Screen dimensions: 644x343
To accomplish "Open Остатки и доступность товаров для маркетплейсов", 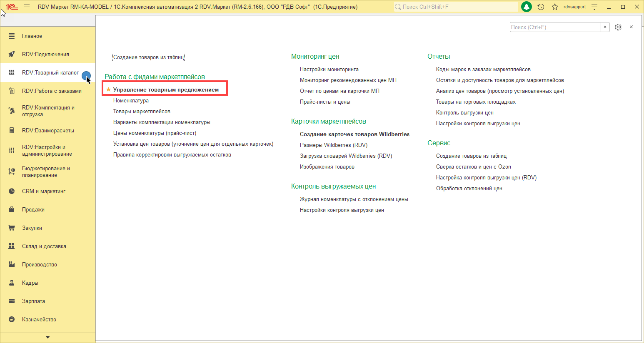I will [x=500, y=80].
